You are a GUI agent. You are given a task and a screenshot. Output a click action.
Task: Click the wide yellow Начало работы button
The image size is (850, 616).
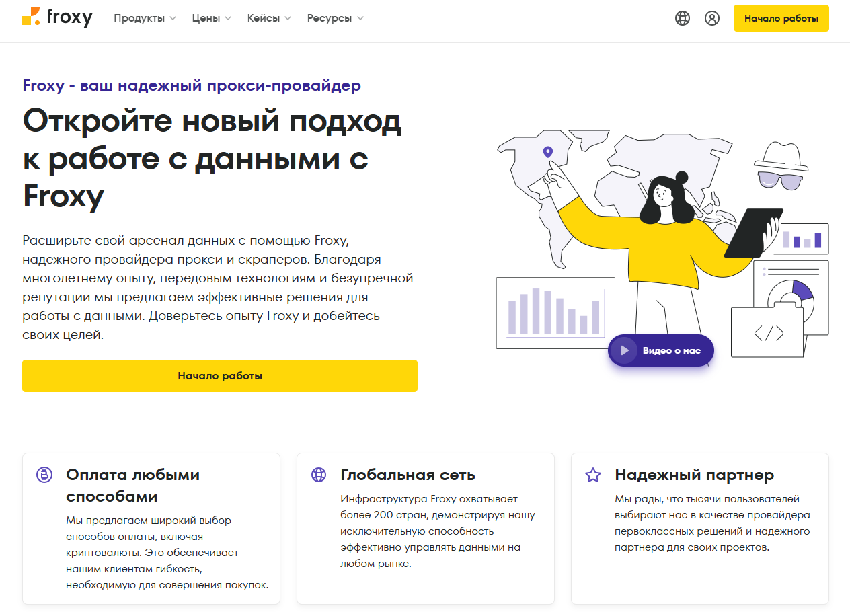click(220, 376)
